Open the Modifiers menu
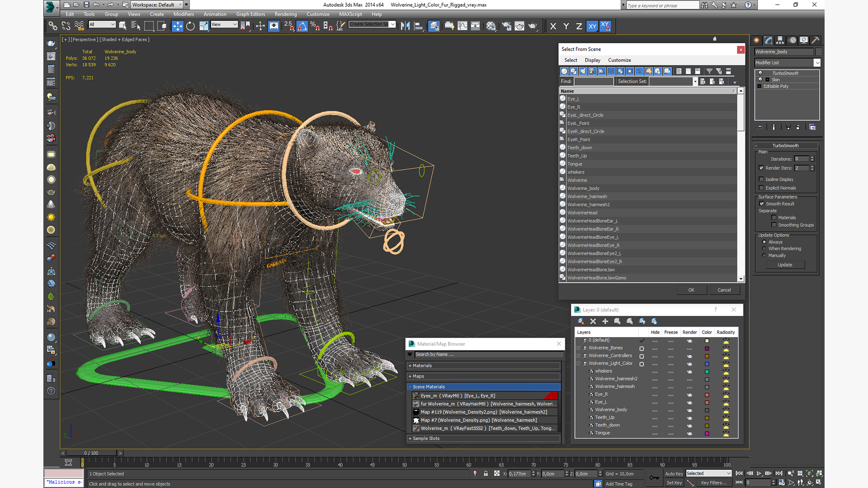 coord(184,14)
